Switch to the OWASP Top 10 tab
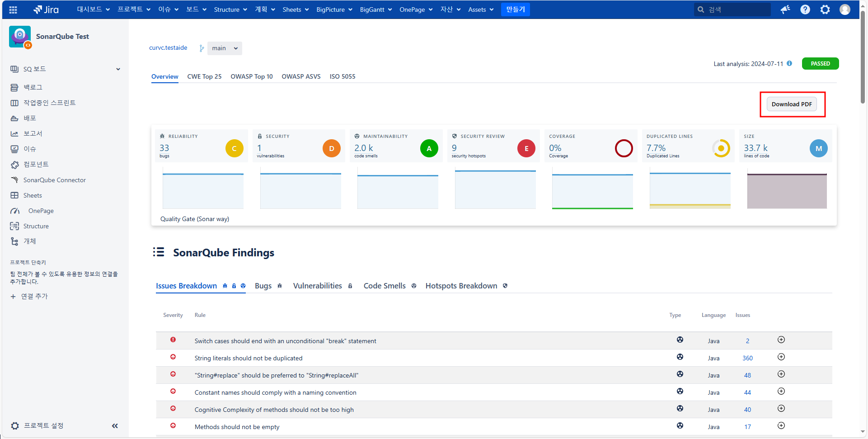This screenshot has width=868, height=439. (x=252, y=76)
